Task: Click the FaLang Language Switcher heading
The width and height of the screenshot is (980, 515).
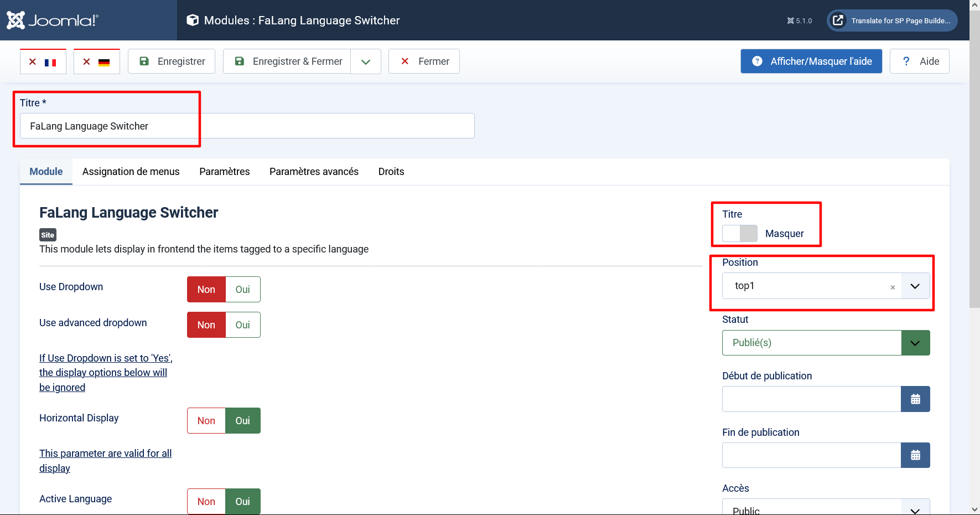Action: [x=128, y=213]
